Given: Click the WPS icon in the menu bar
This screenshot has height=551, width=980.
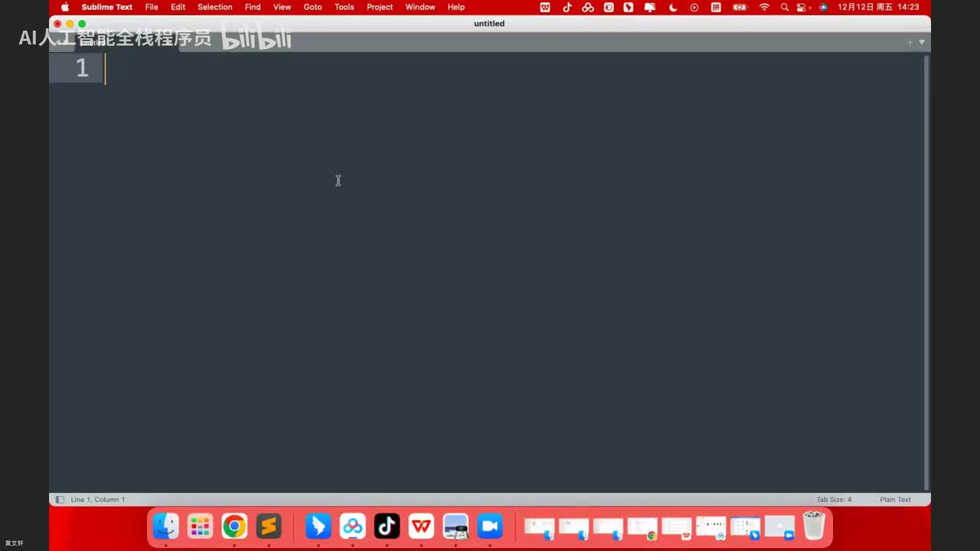Looking at the screenshot, I should pos(545,7).
